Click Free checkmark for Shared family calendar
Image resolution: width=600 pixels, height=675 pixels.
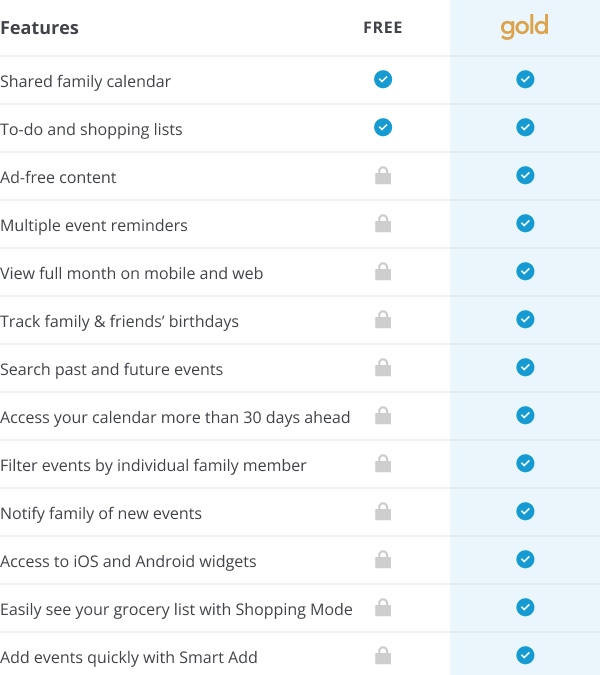coord(383,79)
